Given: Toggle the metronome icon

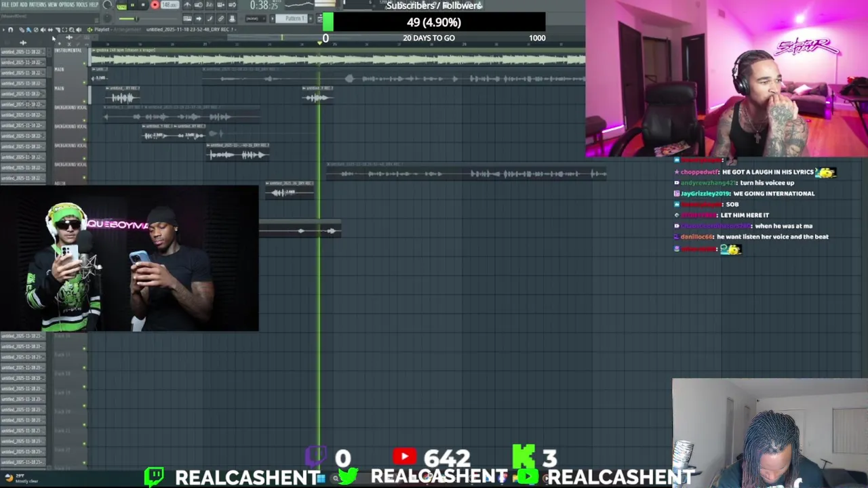Looking at the screenshot, I should pyautogui.click(x=187, y=5).
